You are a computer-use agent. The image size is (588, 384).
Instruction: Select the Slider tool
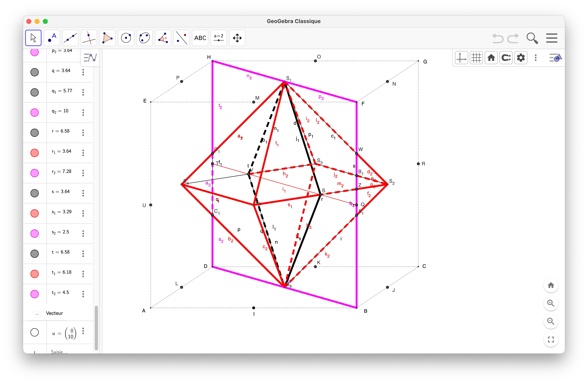[219, 38]
